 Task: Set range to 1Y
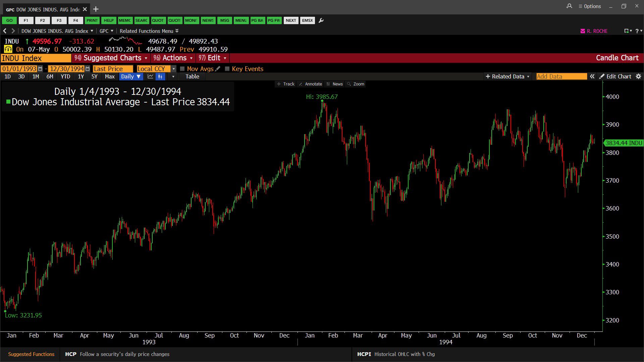coord(81,76)
